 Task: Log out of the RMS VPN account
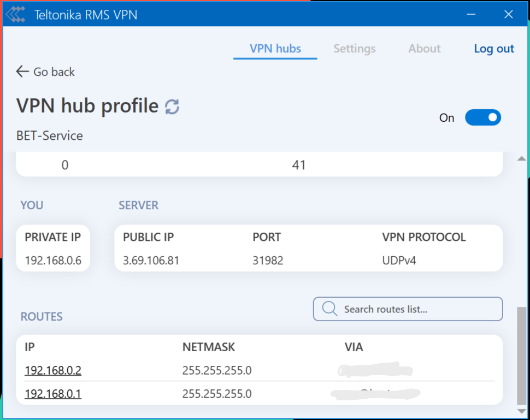[494, 49]
